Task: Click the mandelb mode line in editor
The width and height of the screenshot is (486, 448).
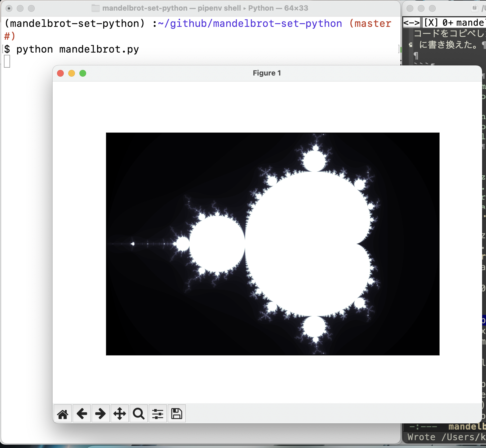Action: [467, 426]
